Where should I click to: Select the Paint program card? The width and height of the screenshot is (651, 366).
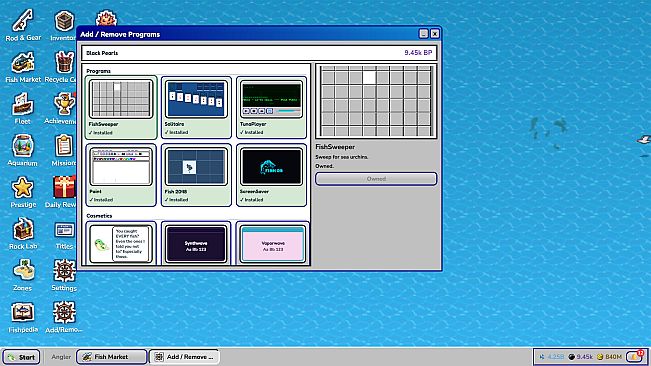coord(121,175)
